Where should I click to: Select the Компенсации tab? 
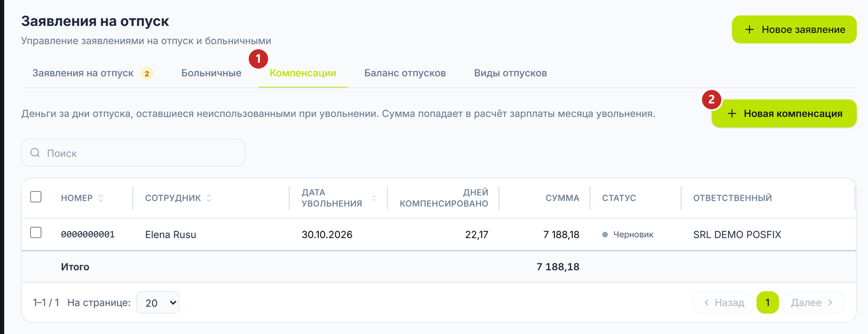click(303, 73)
